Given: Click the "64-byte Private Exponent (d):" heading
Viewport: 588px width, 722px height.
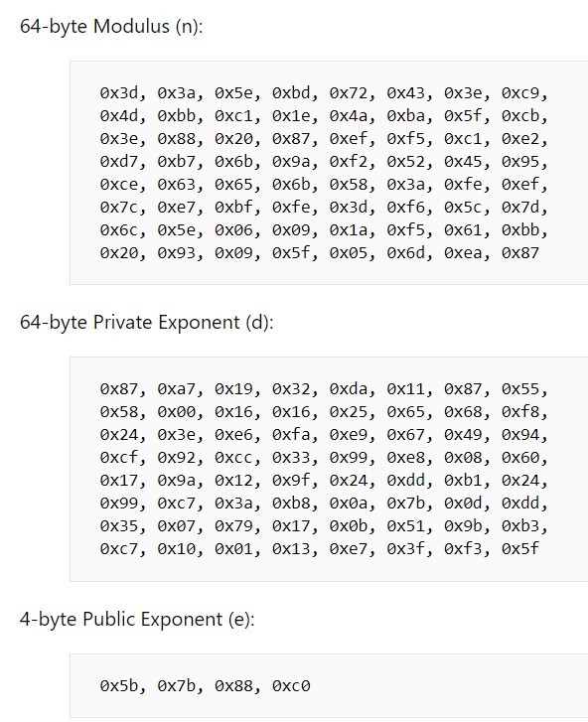Looking at the screenshot, I should click(x=146, y=323).
